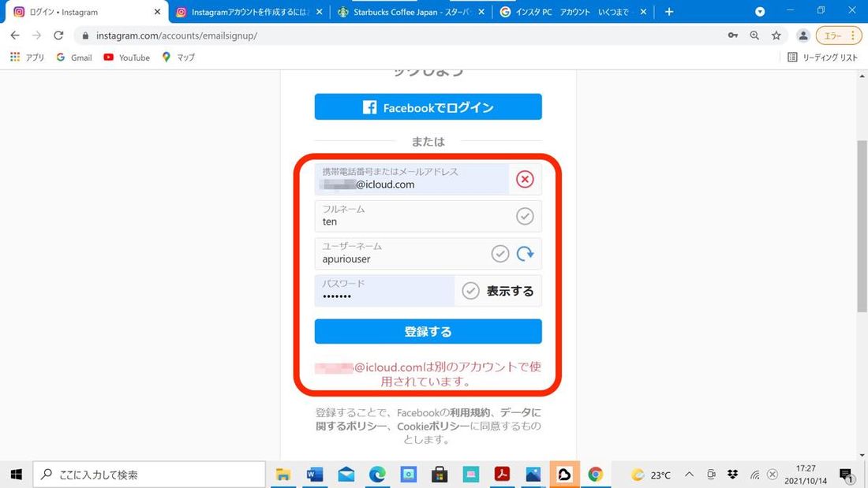Viewport: 868px width, 488px height.
Task: Show password with 表示する button
Action: click(510, 291)
